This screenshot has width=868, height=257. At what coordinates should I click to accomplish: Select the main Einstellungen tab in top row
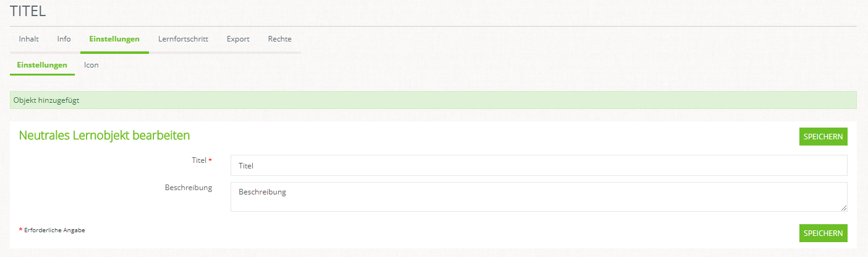[114, 39]
